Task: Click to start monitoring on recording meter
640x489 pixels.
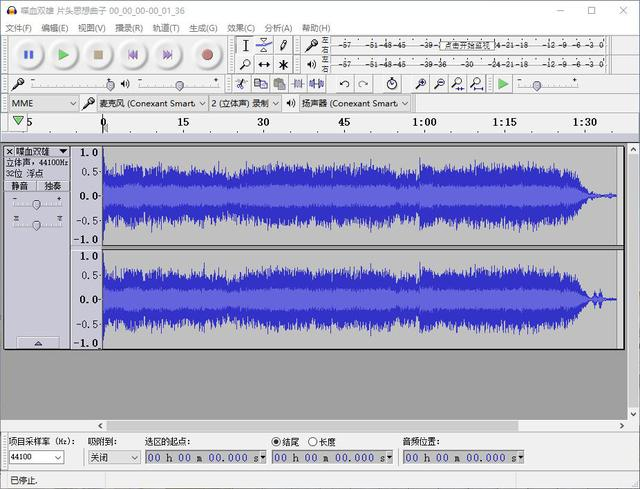Action: point(467,45)
